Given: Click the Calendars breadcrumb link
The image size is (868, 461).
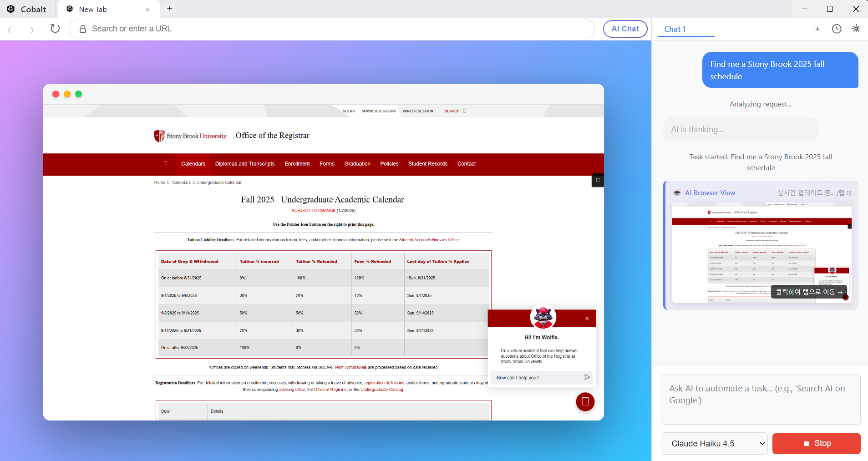Looking at the screenshot, I should click(x=181, y=182).
